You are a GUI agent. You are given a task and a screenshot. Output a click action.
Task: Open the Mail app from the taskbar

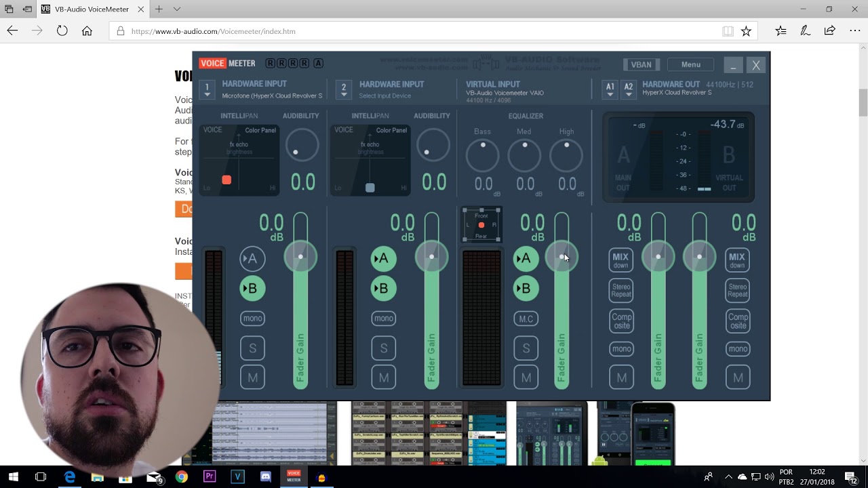pyautogui.click(x=154, y=477)
